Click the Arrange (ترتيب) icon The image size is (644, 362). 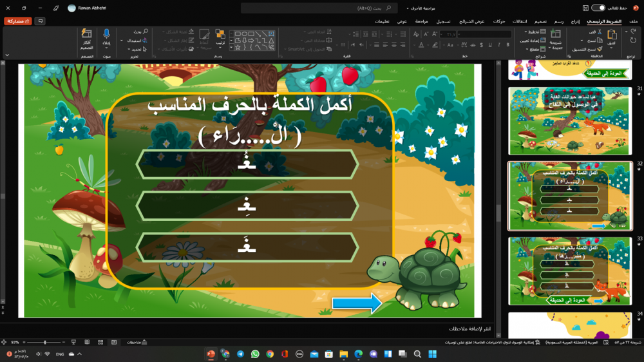(x=220, y=35)
